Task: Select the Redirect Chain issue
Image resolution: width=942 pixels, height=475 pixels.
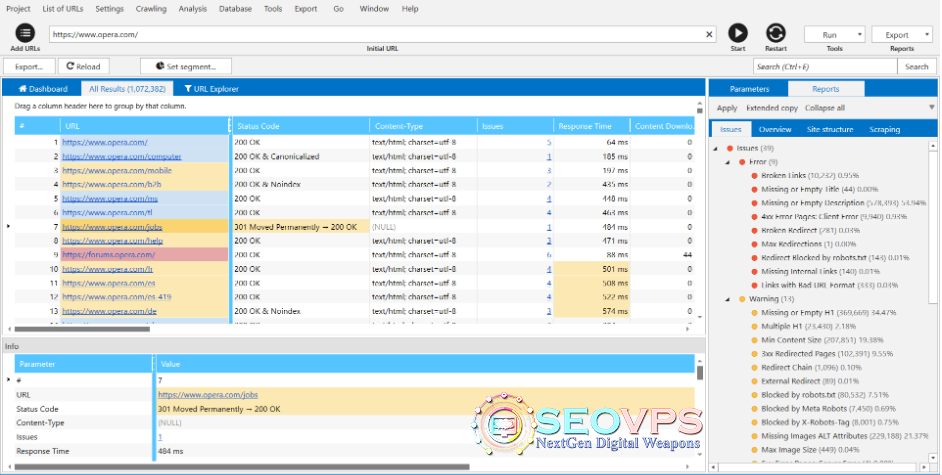Action: click(x=811, y=368)
